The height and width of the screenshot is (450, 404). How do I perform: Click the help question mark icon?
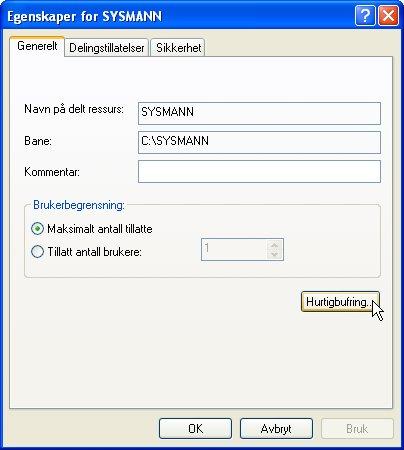365,15
